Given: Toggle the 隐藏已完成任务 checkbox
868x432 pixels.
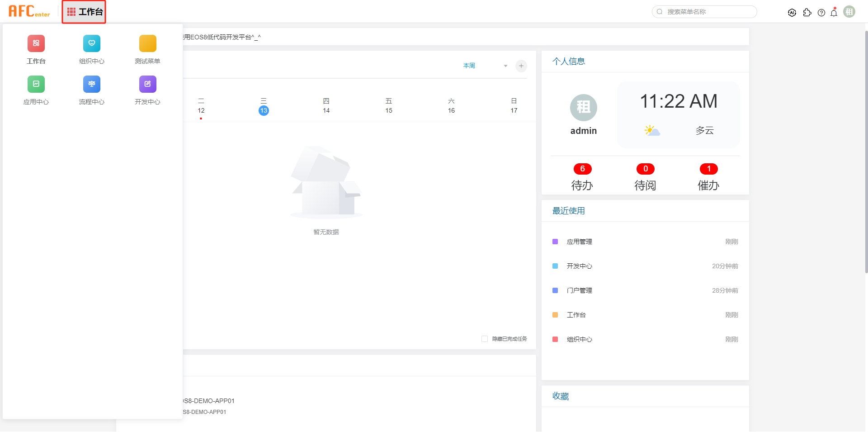Looking at the screenshot, I should [485, 339].
